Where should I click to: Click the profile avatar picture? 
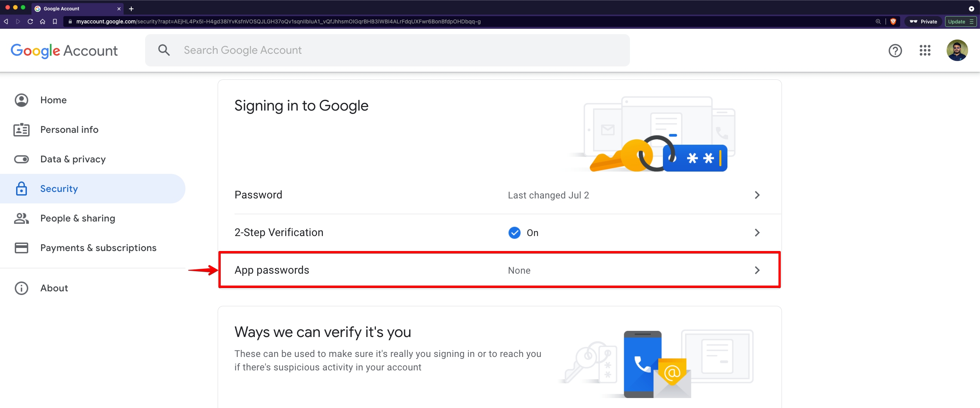click(957, 50)
